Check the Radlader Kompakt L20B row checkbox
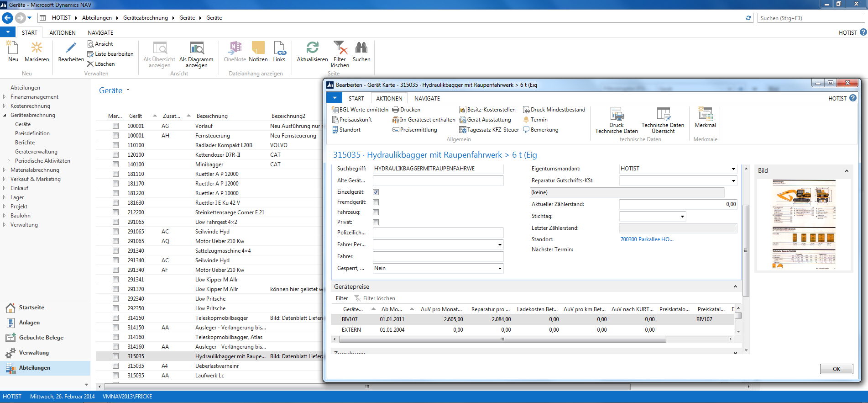 [115, 145]
